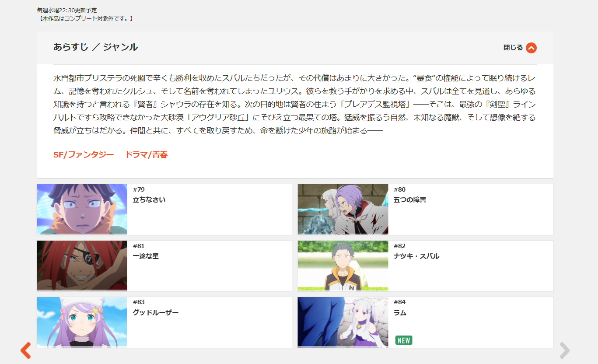Collapse synopsis with orange chevron-up icon

pos(531,48)
